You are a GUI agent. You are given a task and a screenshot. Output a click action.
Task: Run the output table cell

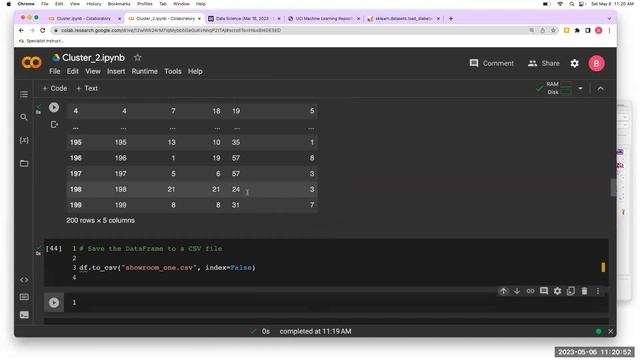tap(54, 107)
